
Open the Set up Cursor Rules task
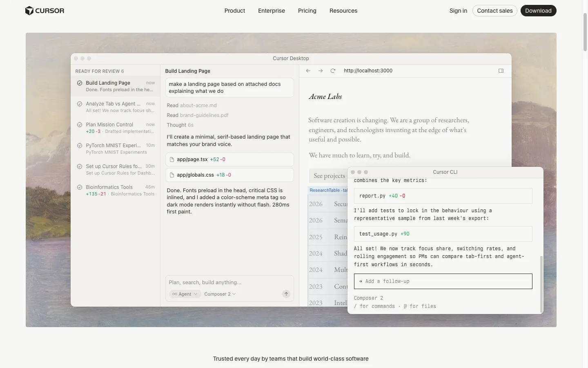click(x=116, y=169)
